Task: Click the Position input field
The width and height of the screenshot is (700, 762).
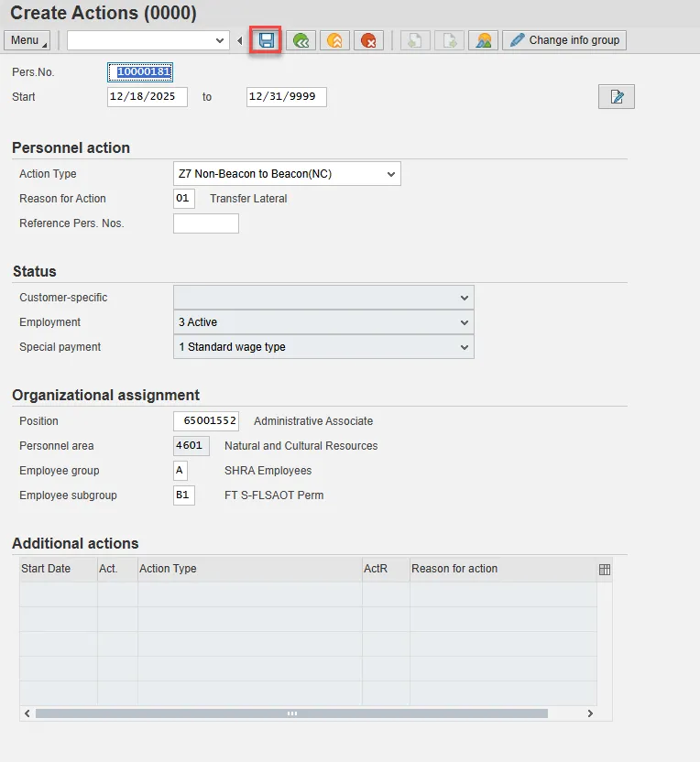Action: [x=206, y=421]
